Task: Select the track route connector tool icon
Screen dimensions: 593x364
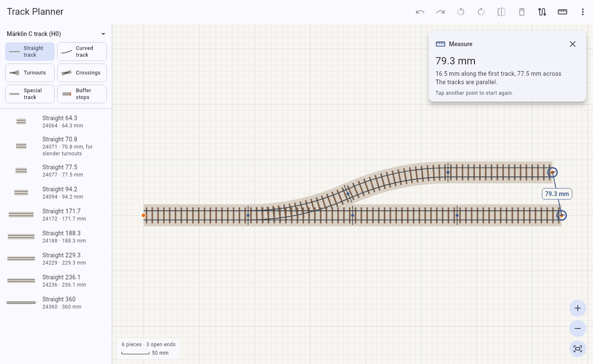Action: [x=542, y=12]
